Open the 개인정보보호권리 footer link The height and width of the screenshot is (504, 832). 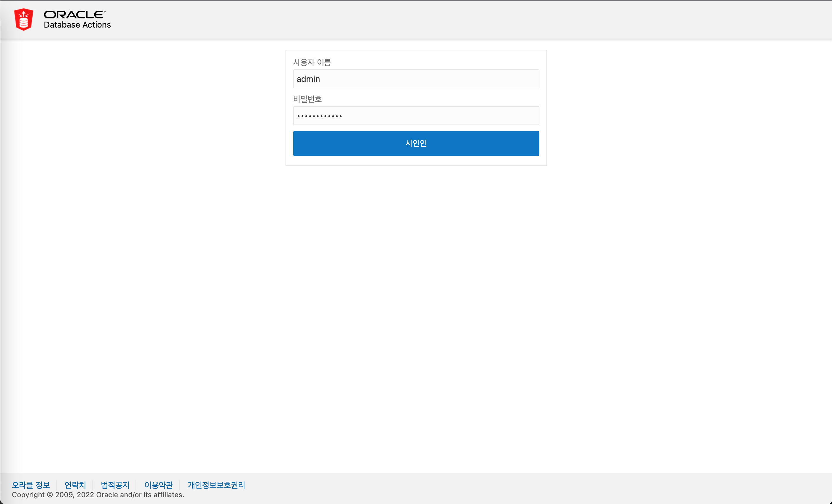point(216,485)
